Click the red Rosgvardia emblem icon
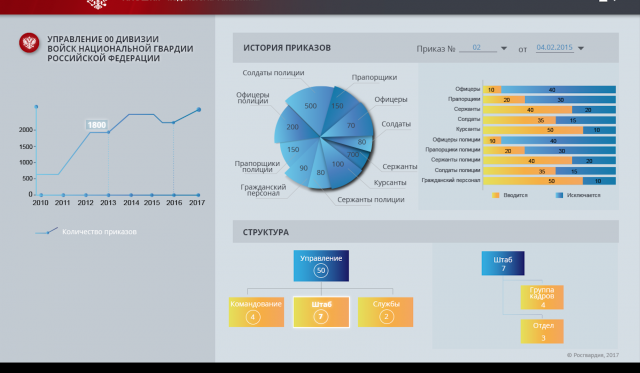Screen dimensions: 640x373 29,43
